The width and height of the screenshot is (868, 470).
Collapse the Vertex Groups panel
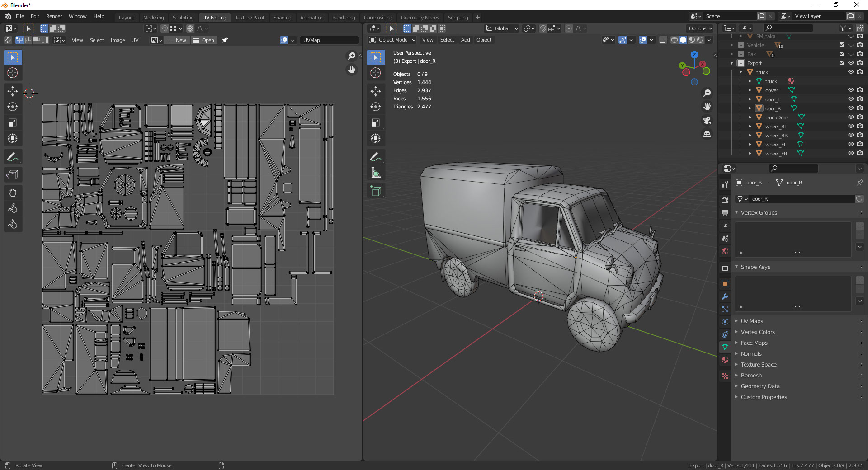[758, 212]
